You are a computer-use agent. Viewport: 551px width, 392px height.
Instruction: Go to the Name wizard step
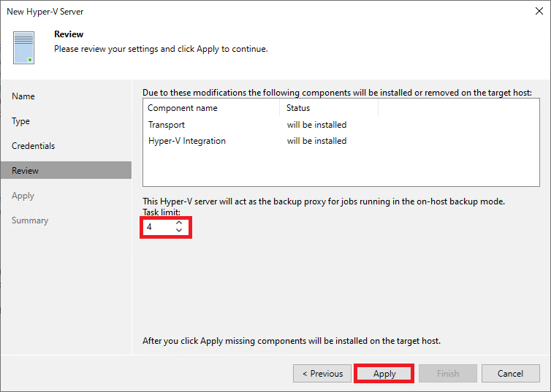point(23,96)
